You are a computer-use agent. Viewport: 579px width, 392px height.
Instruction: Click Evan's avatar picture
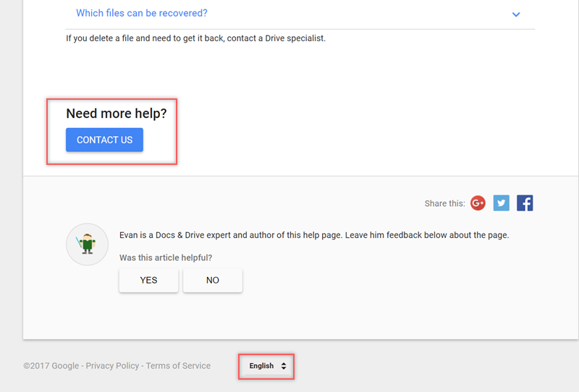(x=87, y=244)
